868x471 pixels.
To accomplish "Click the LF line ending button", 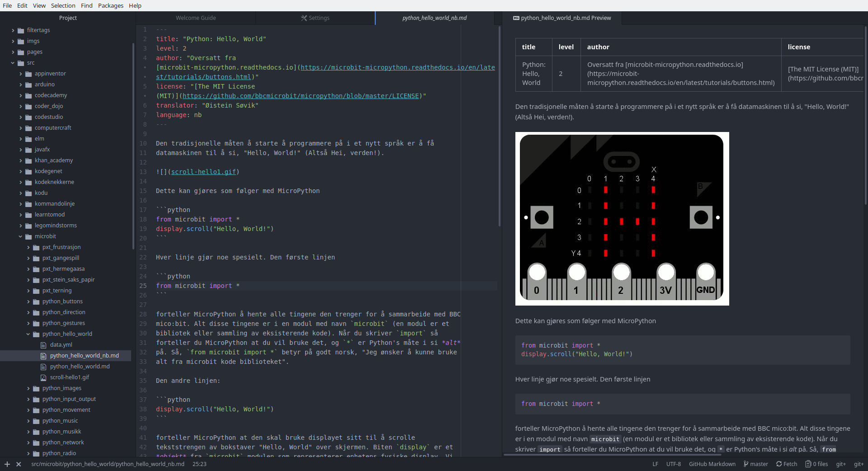I will coord(655,464).
